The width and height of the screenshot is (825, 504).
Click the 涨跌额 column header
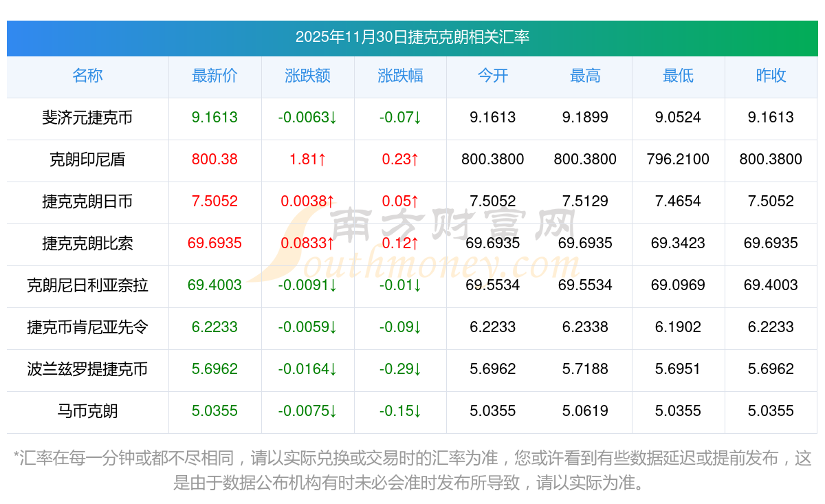(x=307, y=76)
